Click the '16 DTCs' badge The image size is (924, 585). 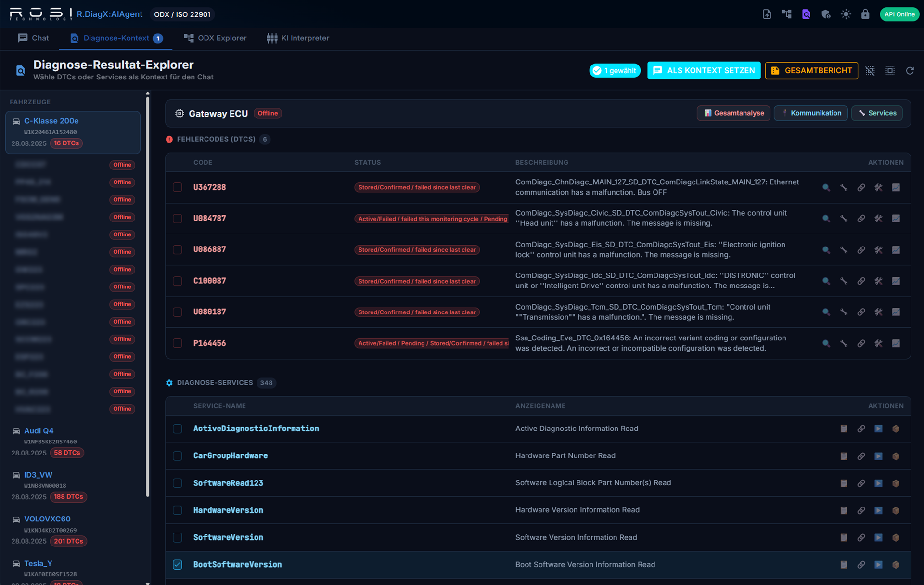point(66,143)
